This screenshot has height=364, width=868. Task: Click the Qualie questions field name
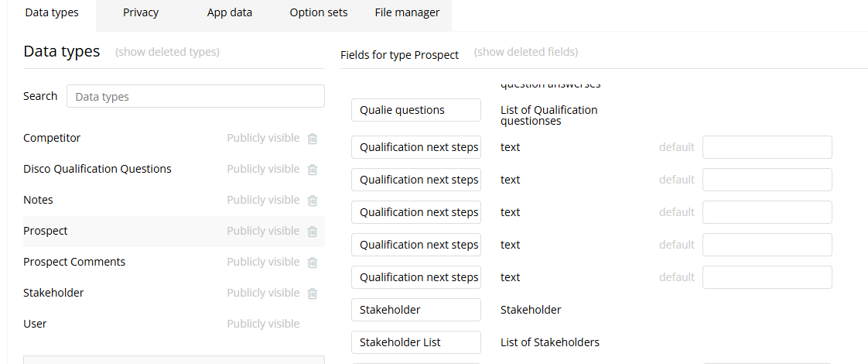416,110
